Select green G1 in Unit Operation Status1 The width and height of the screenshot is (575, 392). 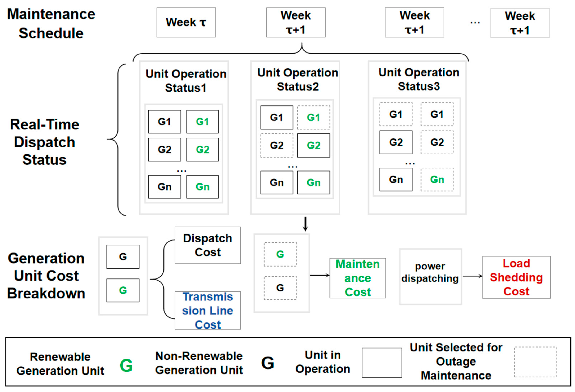(202, 121)
